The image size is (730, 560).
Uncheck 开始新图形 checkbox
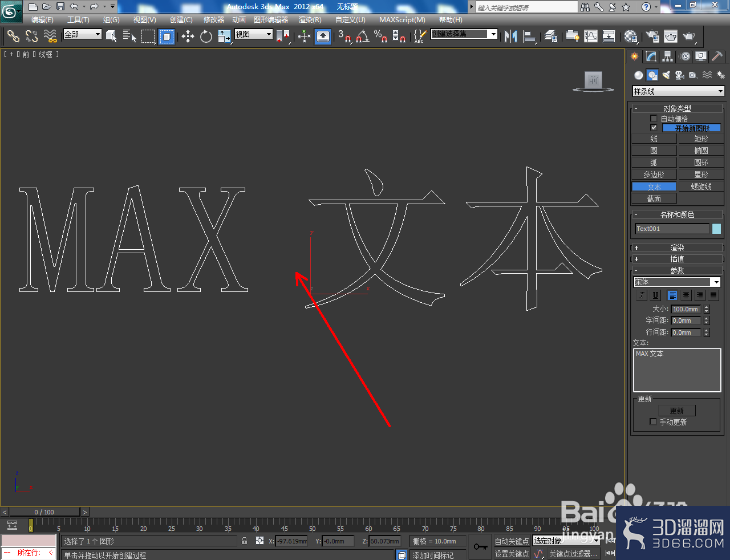pyautogui.click(x=654, y=128)
